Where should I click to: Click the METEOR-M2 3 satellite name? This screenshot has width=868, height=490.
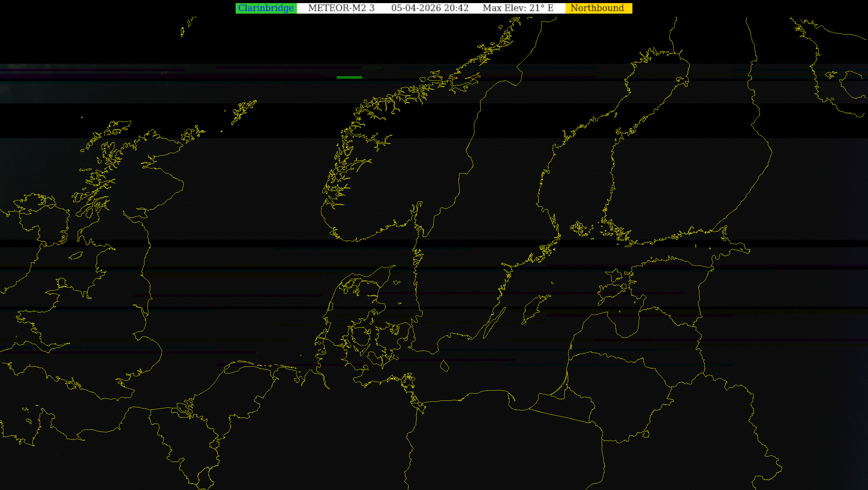tap(341, 8)
